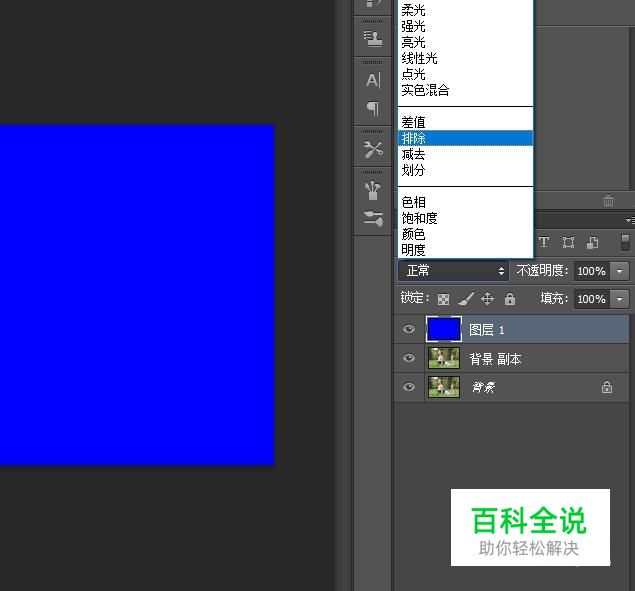Image resolution: width=635 pixels, height=591 pixels.
Task: Choose blend mode 实色混合
Action: [x=465, y=90]
